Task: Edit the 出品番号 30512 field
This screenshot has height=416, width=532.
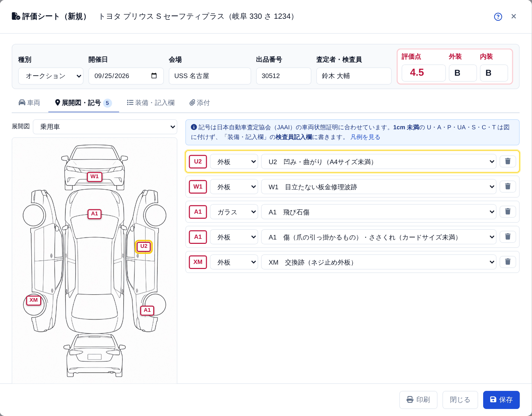Action: click(x=284, y=76)
